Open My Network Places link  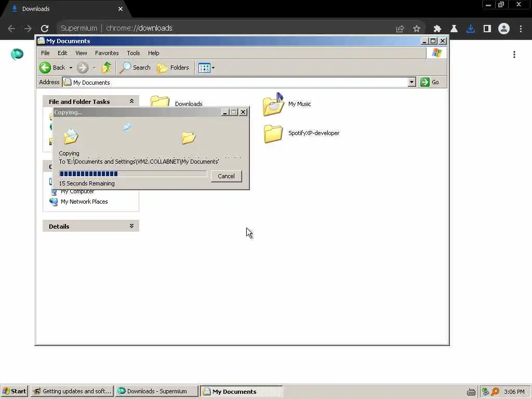84,202
